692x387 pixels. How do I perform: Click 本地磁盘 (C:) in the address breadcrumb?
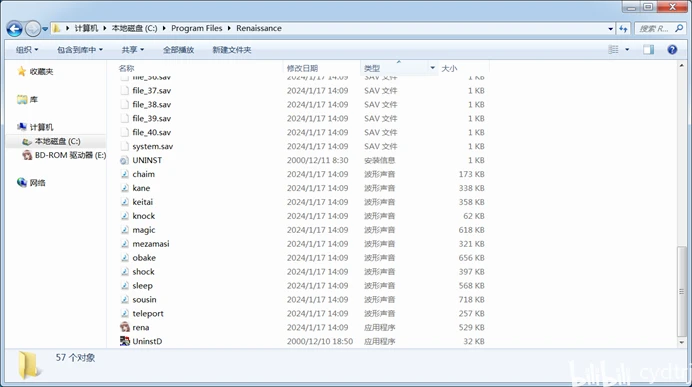134,28
